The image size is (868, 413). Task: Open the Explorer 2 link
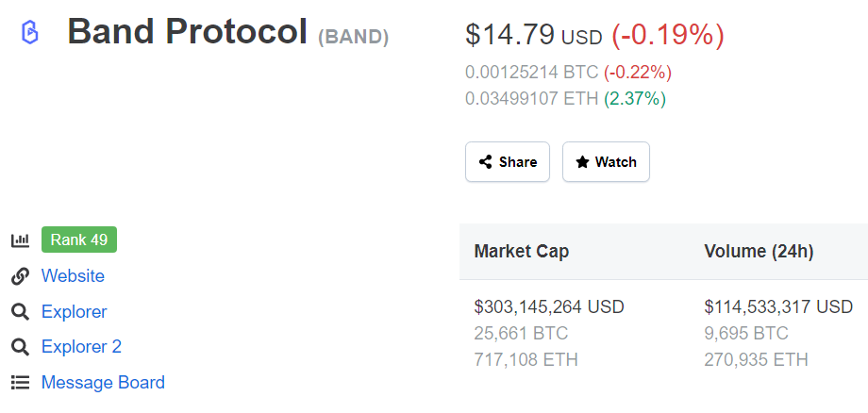tap(81, 347)
